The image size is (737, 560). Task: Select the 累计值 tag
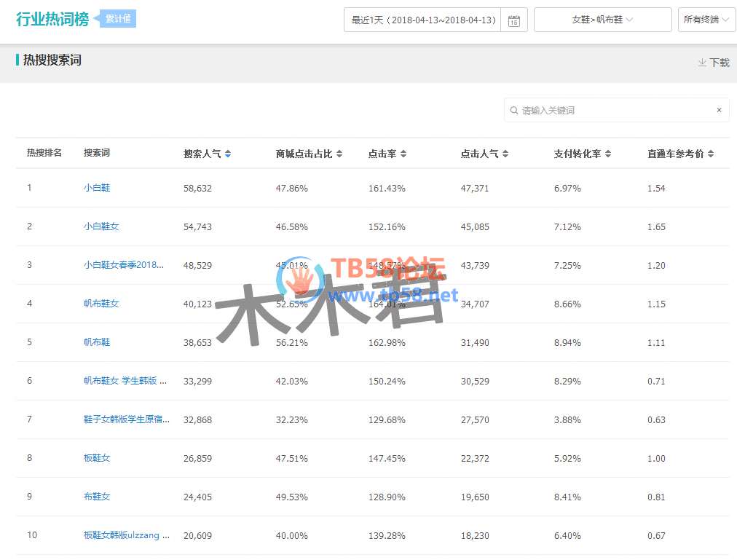[x=118, y=19]
